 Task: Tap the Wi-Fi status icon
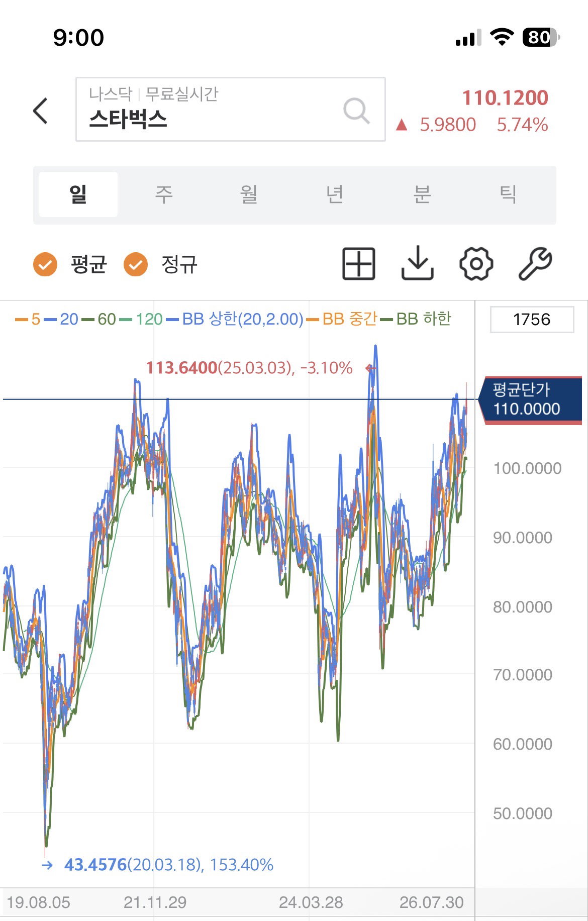point(501,37)
